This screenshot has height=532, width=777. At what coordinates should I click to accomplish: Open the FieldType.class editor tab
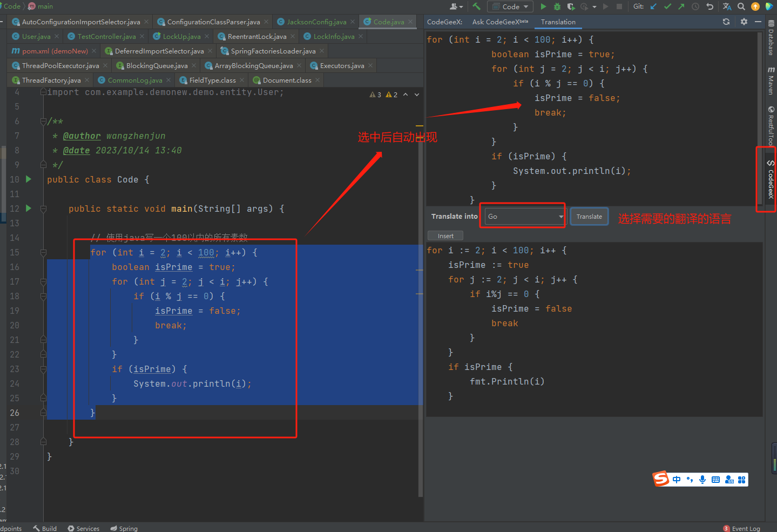pos(212,80)
